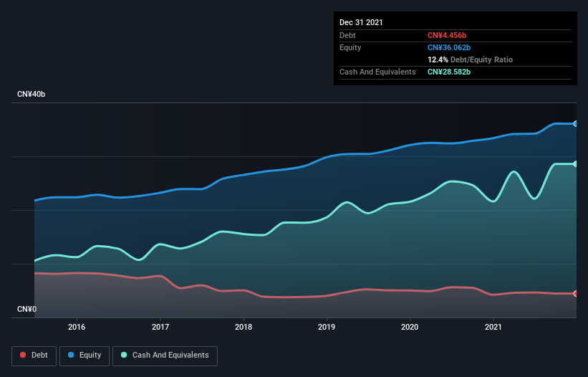Toggle the Debt legend button

point(34,355)
